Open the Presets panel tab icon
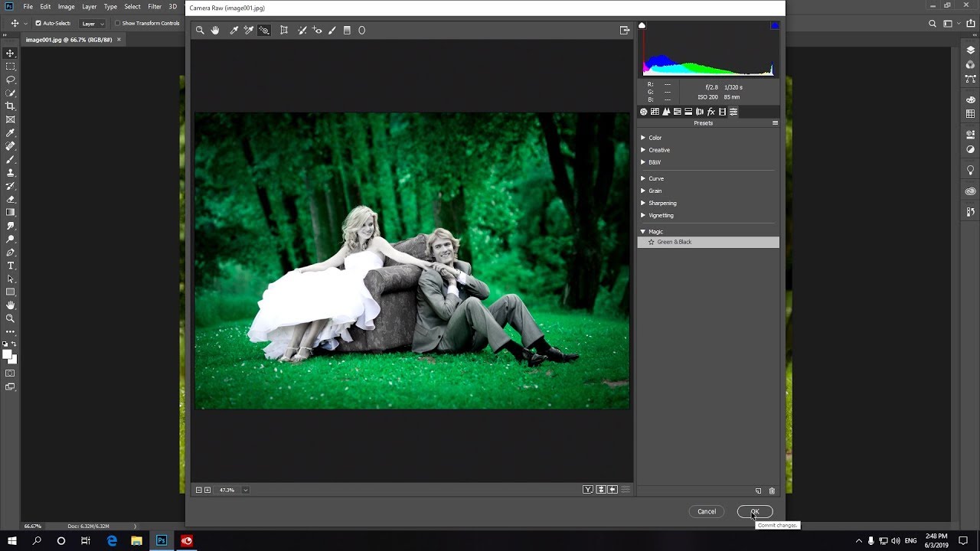Viewport: 980px width, 551px height. click(x=733, y=112)
